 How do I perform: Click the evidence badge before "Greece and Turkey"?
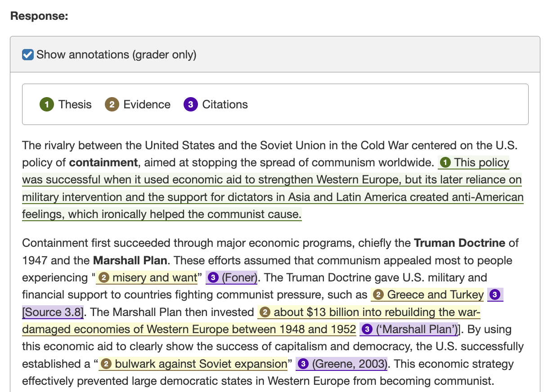[x=378, y=295]
